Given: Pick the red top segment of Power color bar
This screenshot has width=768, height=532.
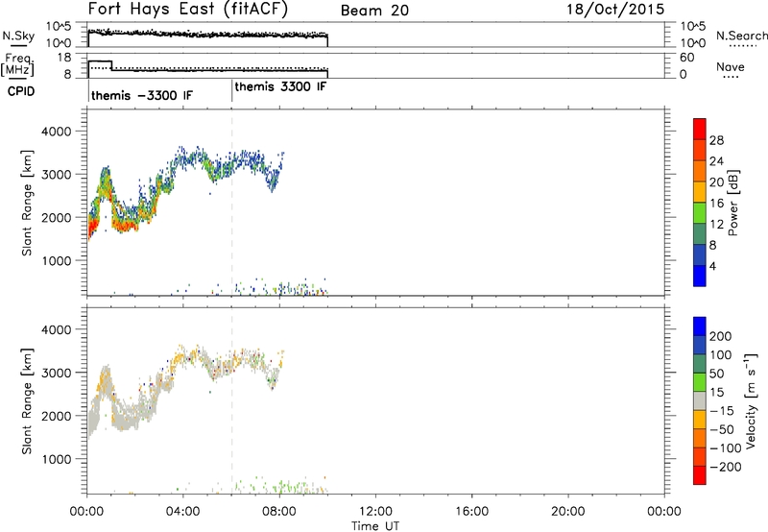Looking at the screenshot, I should point(700,130).
